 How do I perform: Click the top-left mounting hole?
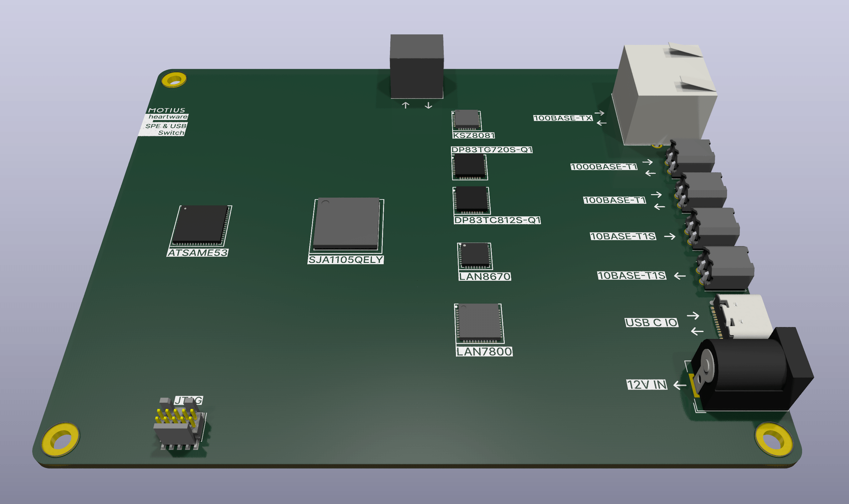click(x=174, y=80)
